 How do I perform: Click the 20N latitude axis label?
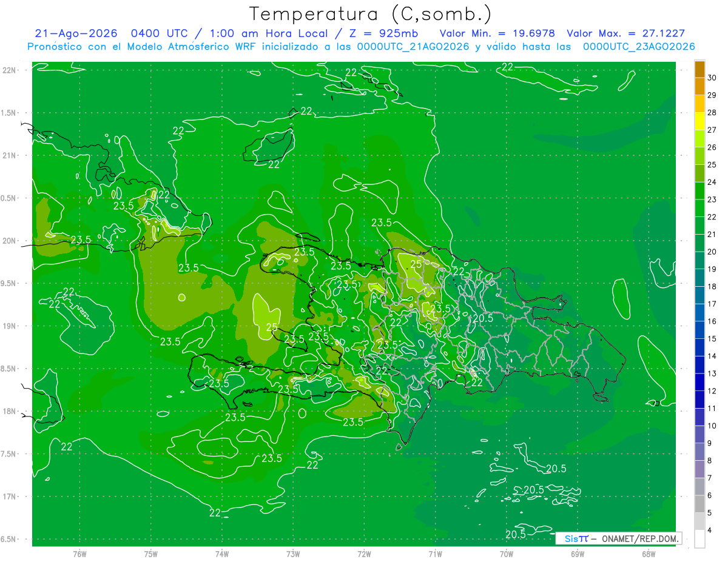pos(10,241)
